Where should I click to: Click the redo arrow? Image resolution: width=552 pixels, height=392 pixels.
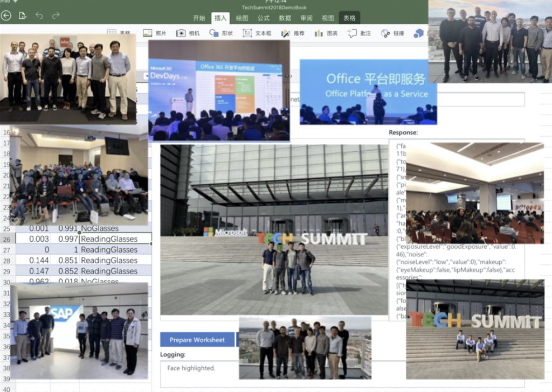tap(56, 16)
